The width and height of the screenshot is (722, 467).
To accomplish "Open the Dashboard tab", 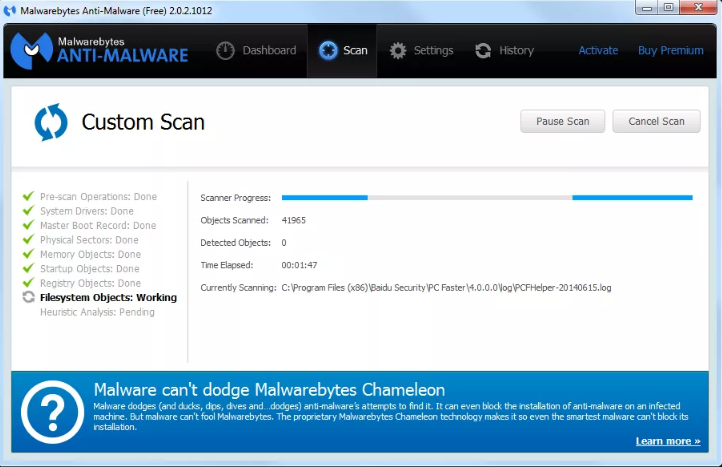I will click(256, 50).
